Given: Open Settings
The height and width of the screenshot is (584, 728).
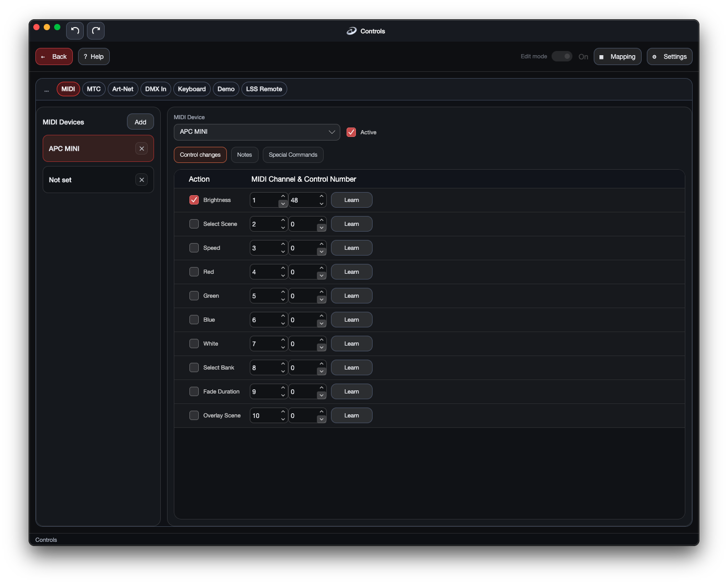Looking at the screenshot, I should pos(670,57).
